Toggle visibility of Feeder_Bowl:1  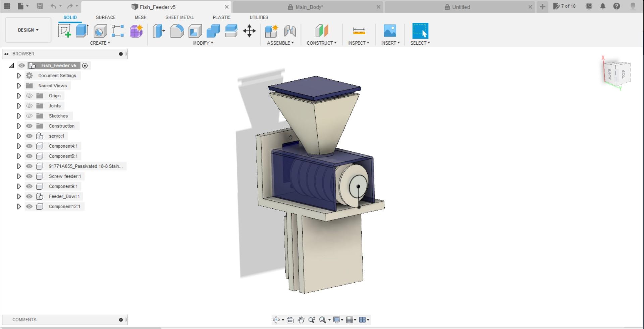tap(29, 196)
